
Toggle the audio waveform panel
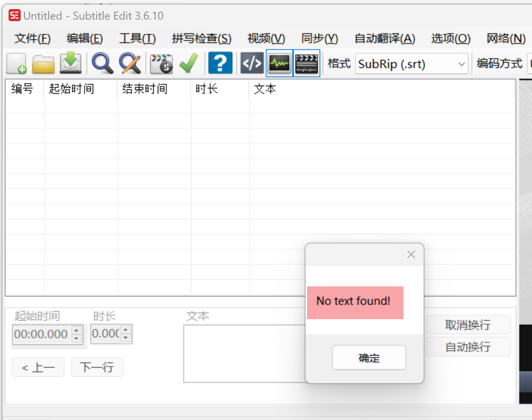[279, 64]
